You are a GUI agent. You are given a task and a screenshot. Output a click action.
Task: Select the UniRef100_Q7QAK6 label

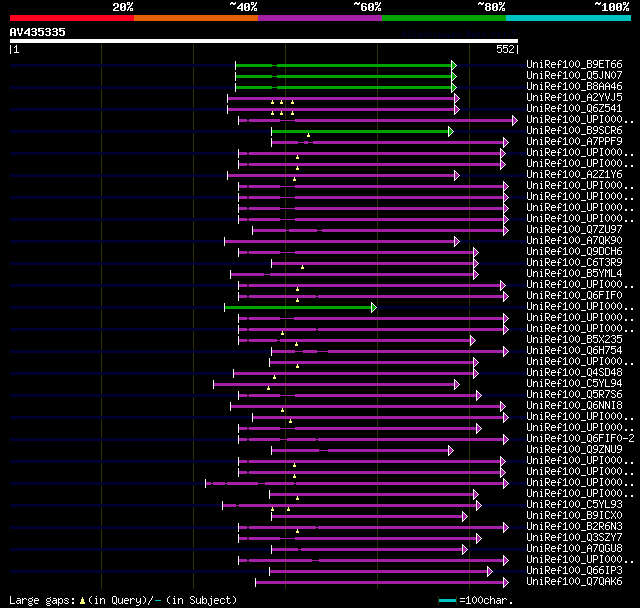(574, 582)
